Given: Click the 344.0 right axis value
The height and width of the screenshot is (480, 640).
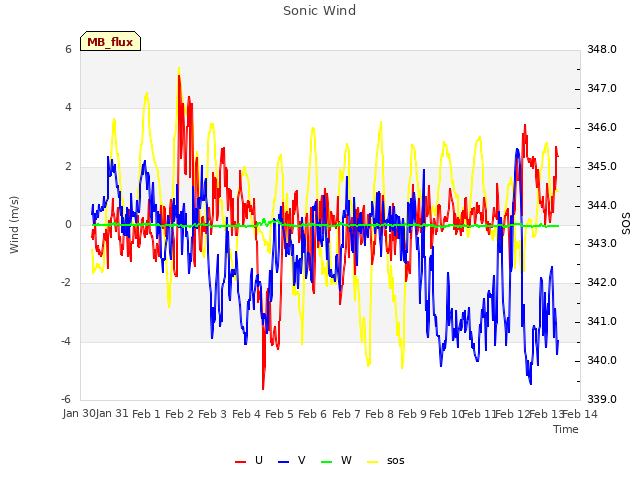Looking at the screenshot, I should tap(602, 205).
